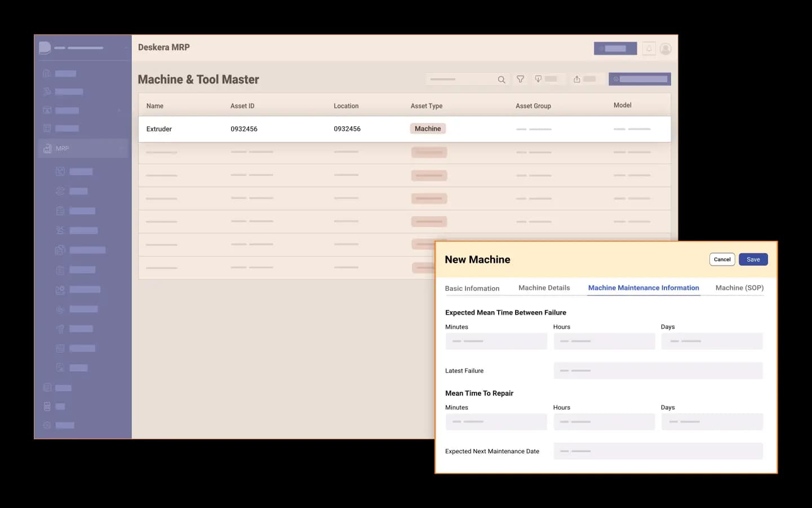Open the user profile avatar
Image resolution: width=812 pixels, height=508 pixels.
pyautogui.click(x=665, y=48)
